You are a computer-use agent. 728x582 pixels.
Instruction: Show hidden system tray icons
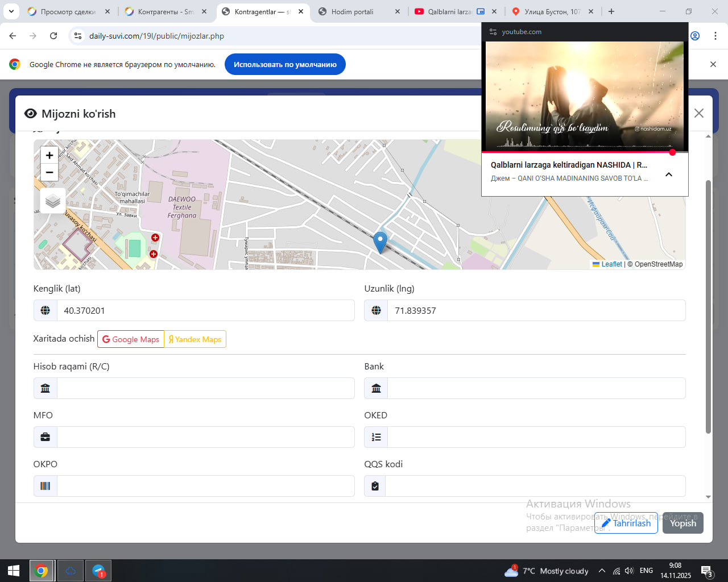[x=602, y=571]
